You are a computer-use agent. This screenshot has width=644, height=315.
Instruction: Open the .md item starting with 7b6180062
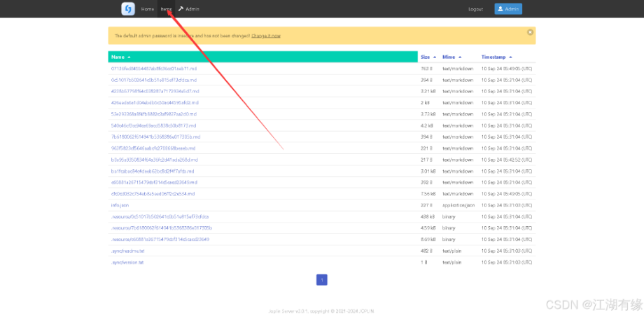coord(155,136)
